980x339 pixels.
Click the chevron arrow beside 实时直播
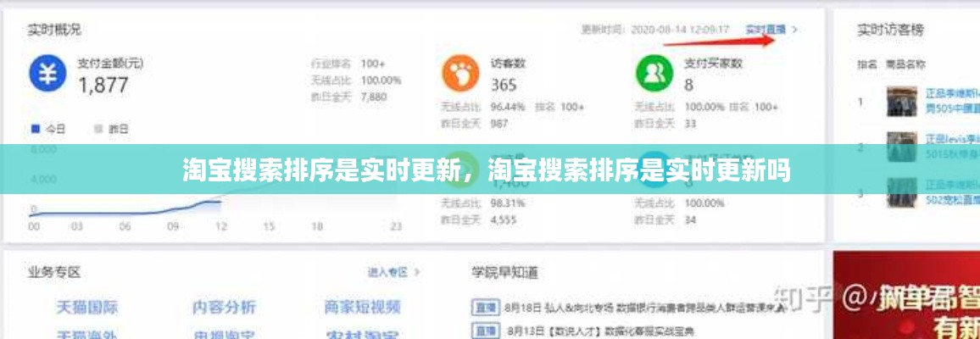click(795, 30)
